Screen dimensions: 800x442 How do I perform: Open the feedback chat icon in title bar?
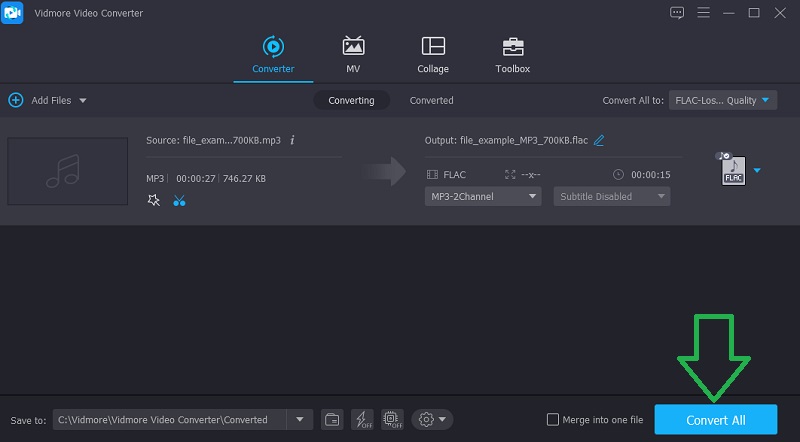(x=677, y=12)
